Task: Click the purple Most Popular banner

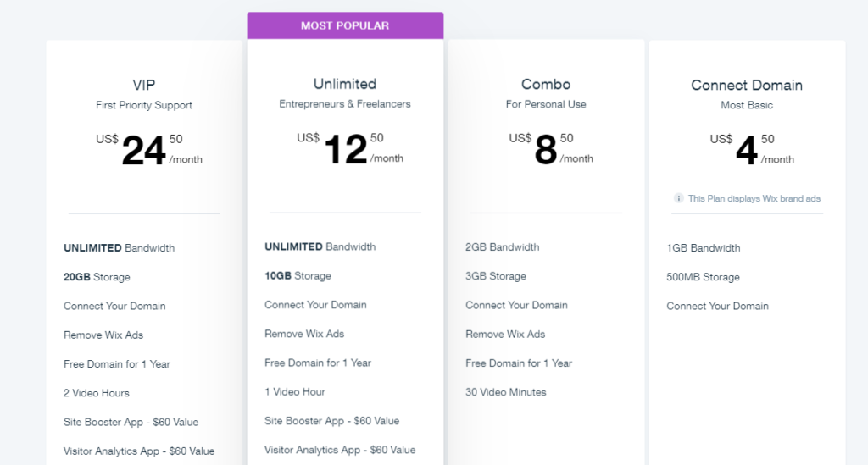Action: [345, 25]
